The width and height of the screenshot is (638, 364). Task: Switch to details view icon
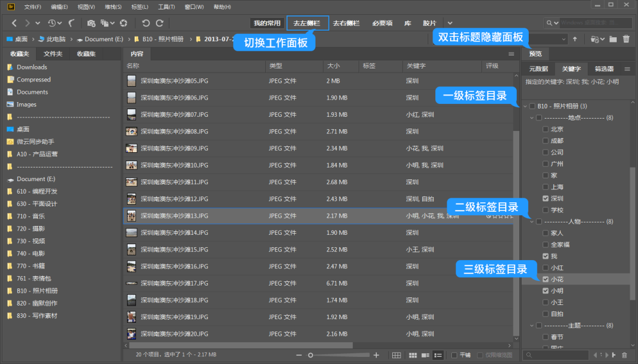tap(425, 355)
